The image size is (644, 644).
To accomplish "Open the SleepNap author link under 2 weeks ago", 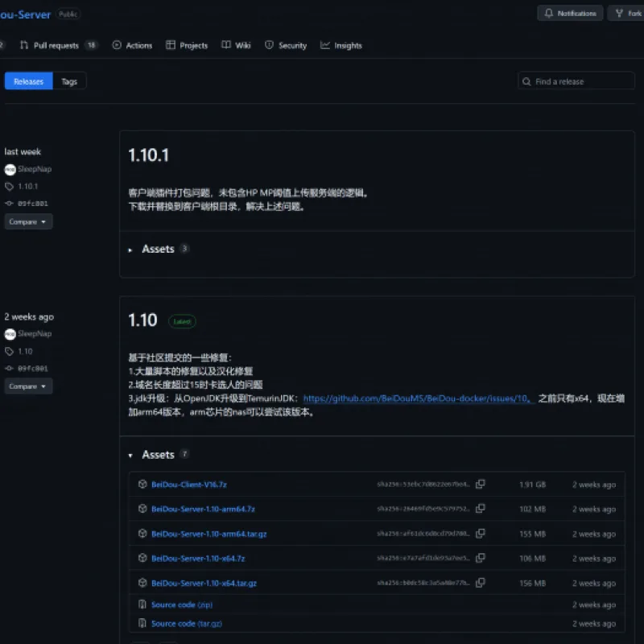I will coord(35,333).
